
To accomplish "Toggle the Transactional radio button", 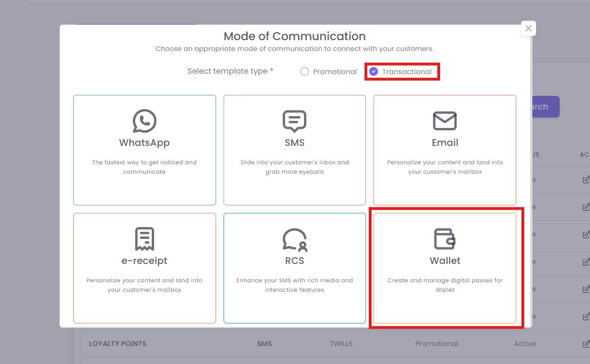I will tap(373, 72).
